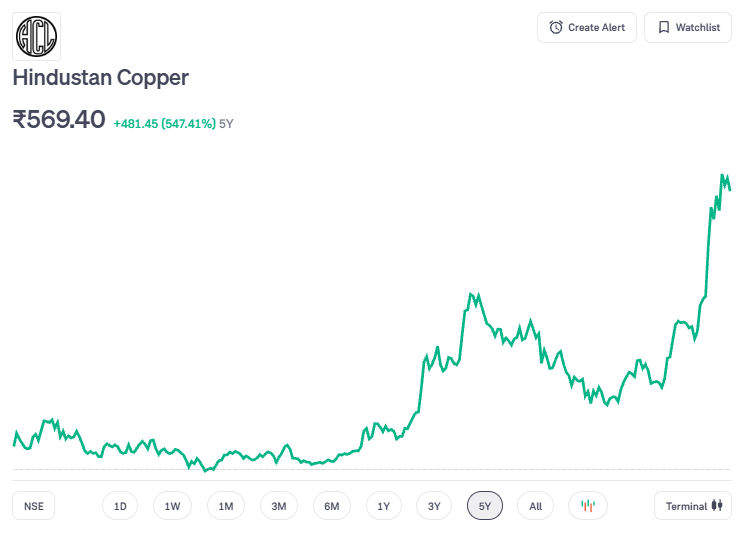Show the 3M price chart
Image resolution: width=751 pixels, height=543 pixels.
(279, 506)
